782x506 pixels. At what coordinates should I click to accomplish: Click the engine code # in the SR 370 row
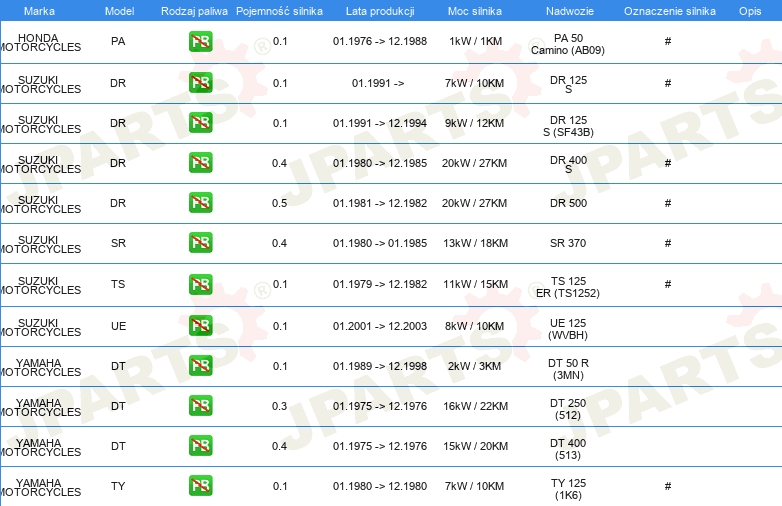click(x=668, y=243)
